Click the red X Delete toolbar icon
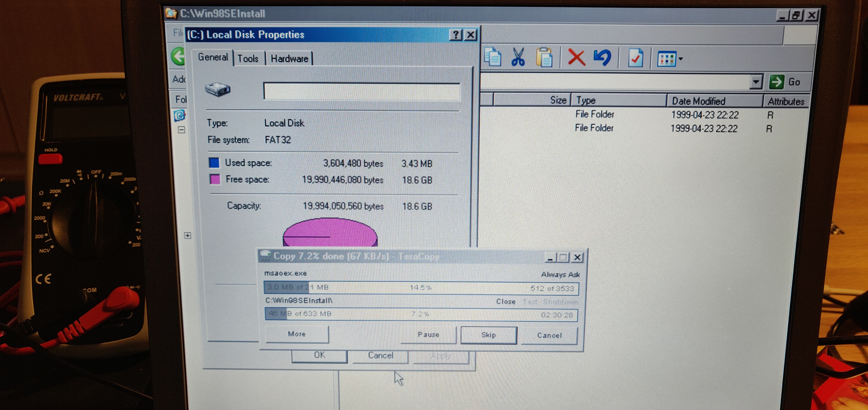 pos(576,57)
